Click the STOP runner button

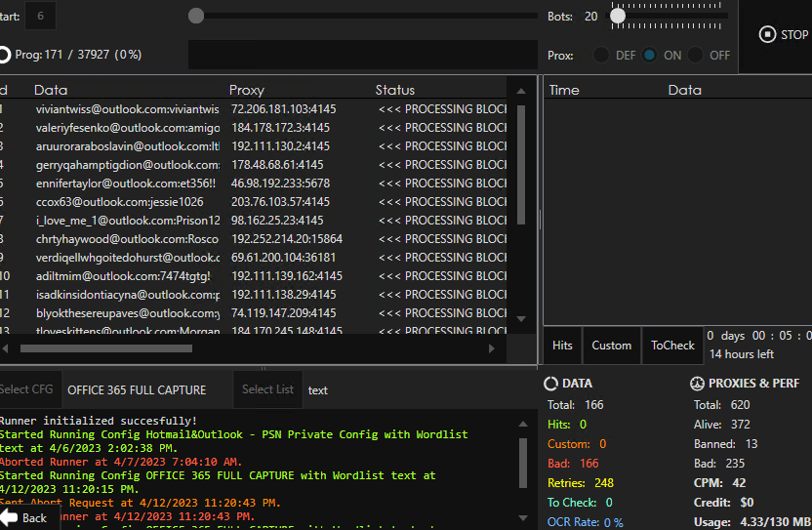pyautogui.click(x=784, y=35)
